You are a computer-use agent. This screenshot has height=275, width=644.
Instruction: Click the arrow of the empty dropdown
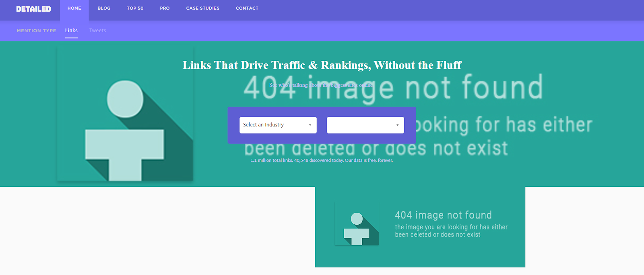397,125
